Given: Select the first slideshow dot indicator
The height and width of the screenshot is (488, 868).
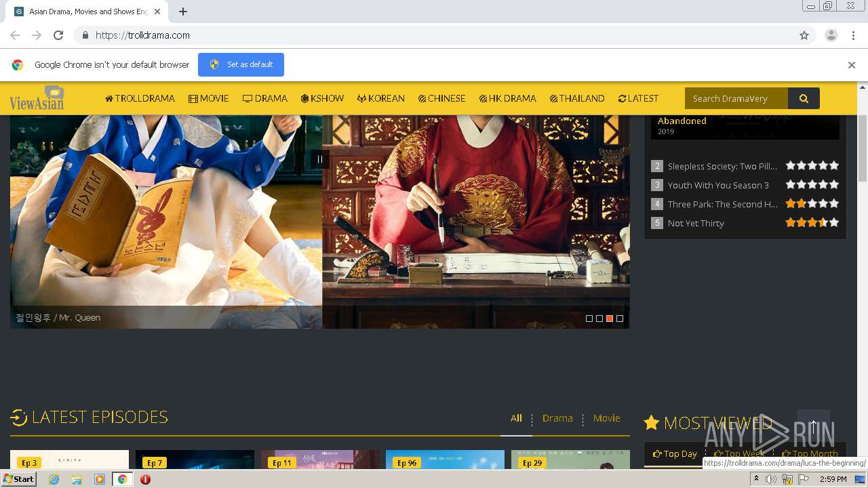Looking at the screenshot, I should click(x=589, y=319).
